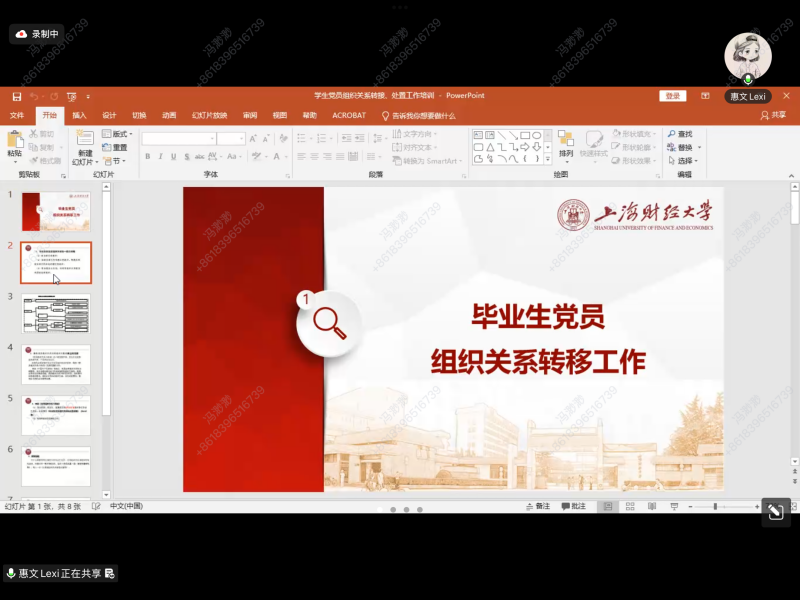Collapse the ribbon chevron arrow
This screenshot has width=800, height=600.
(791, 176)
